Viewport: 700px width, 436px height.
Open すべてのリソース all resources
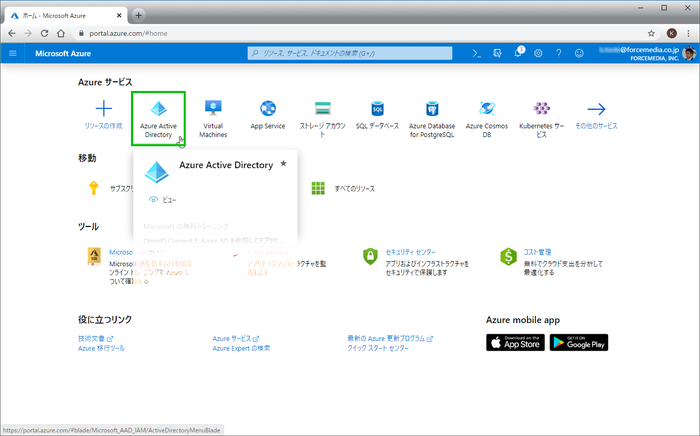(354, 189)
